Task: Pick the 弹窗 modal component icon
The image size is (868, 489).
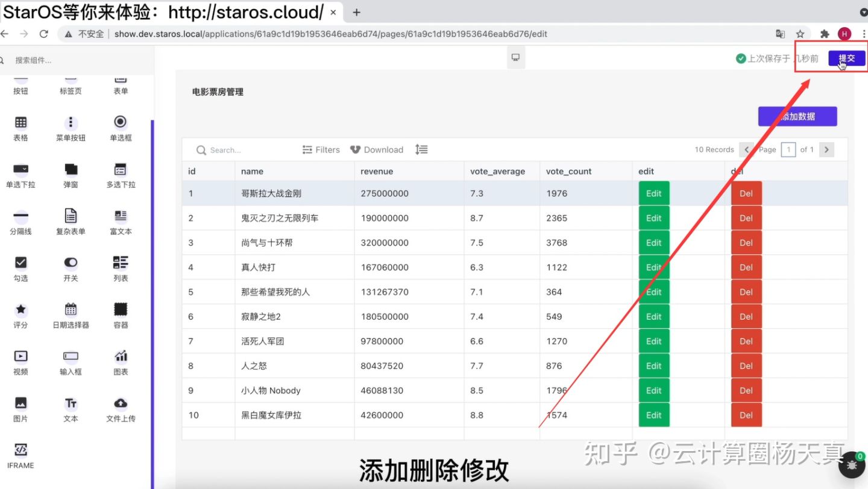Action: pos(71,169)
